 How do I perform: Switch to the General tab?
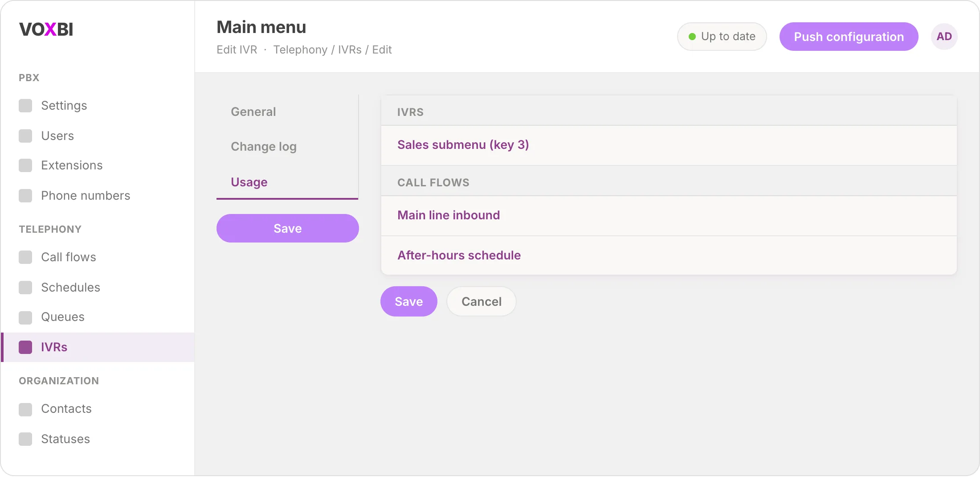287,112
